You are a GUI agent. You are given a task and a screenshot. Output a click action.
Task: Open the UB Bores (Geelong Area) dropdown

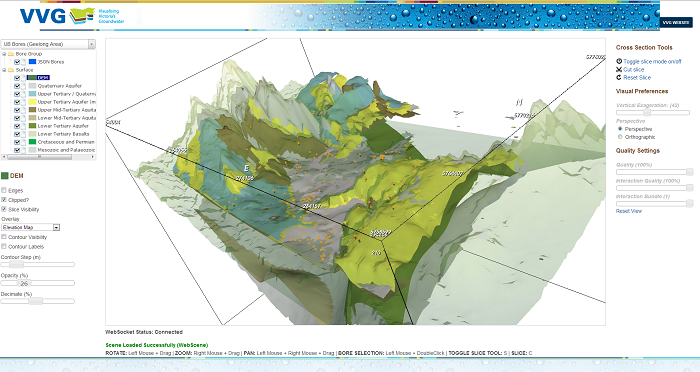coord(48,44)
